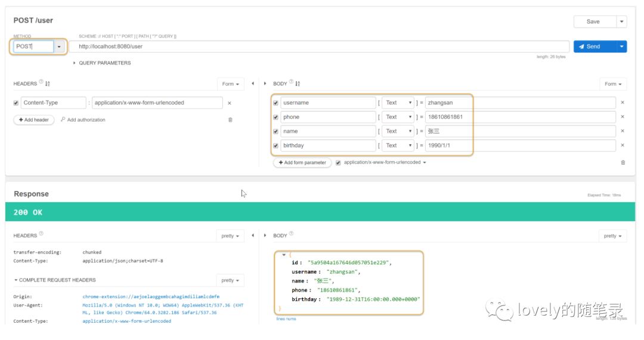The width and height of the screenshot is (644, 340).
Task: Click the chrome-extension Origin value
Action: [x=151, y=296]
